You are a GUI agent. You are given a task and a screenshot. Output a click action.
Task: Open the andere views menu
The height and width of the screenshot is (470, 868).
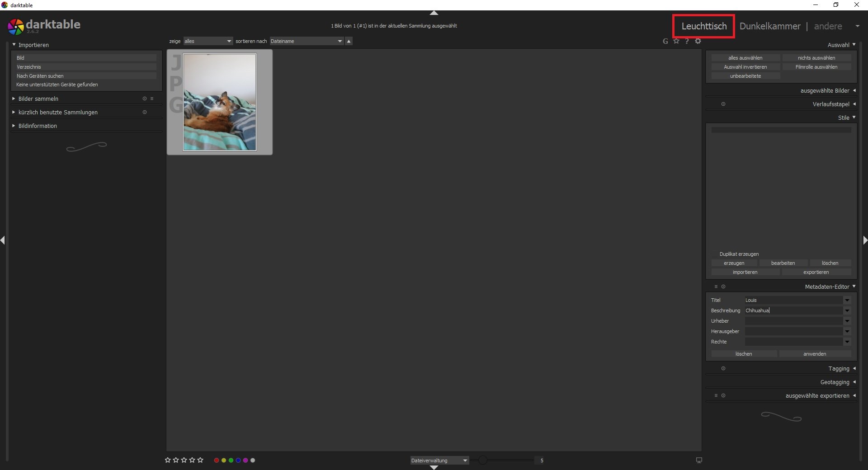(828, 26)
